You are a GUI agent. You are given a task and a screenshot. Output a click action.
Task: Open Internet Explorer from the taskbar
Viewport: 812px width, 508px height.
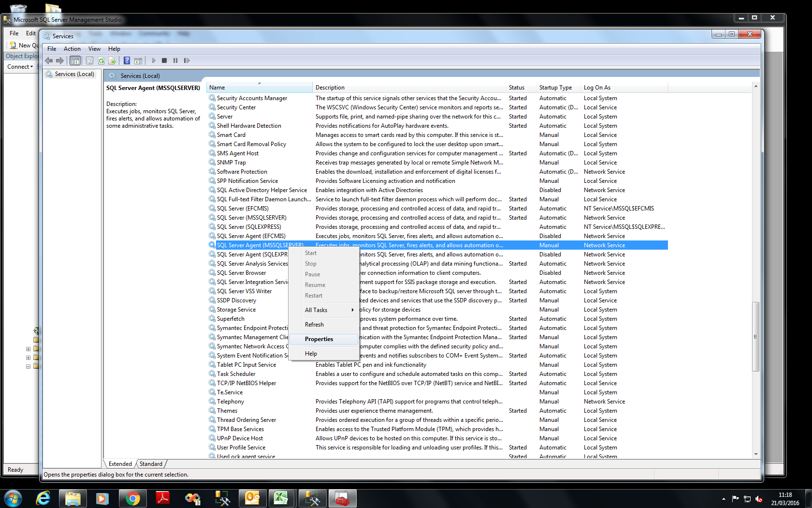click(43, 498)
